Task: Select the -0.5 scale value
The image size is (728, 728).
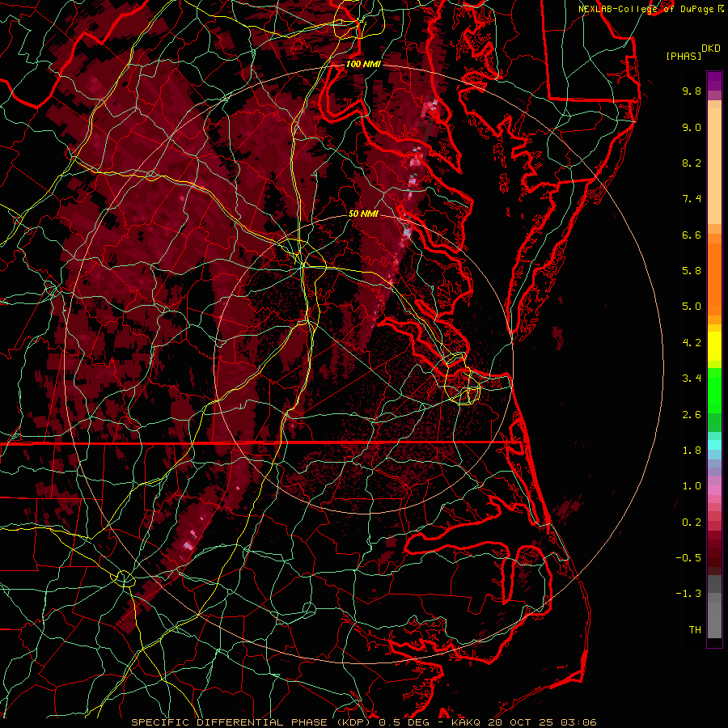Action: click(688, 558)
